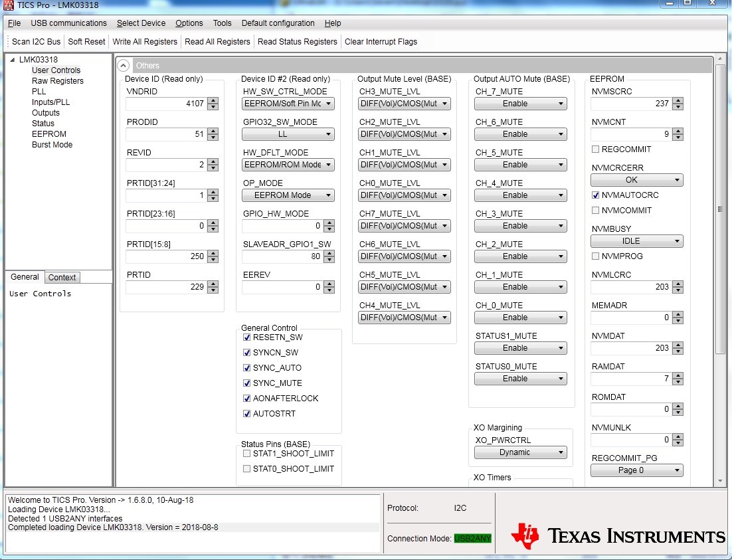Open the Select Device menu

tap(141, 23)
